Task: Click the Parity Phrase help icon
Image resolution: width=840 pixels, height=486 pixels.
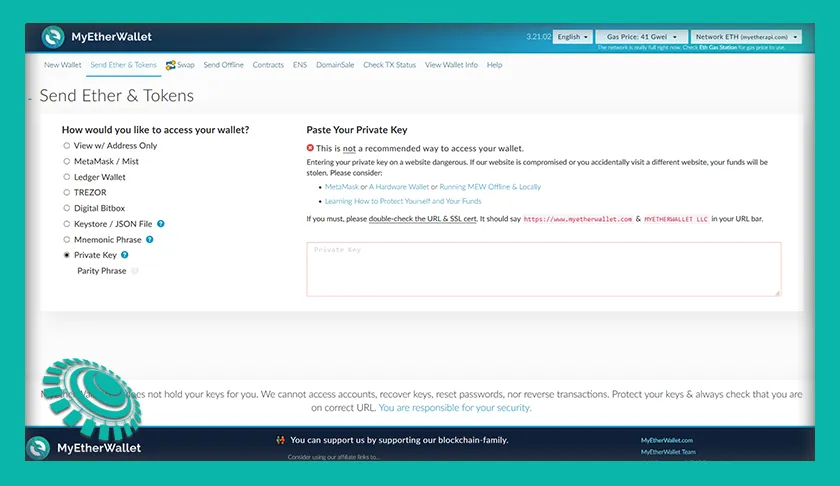Action: tap(134, 271)
